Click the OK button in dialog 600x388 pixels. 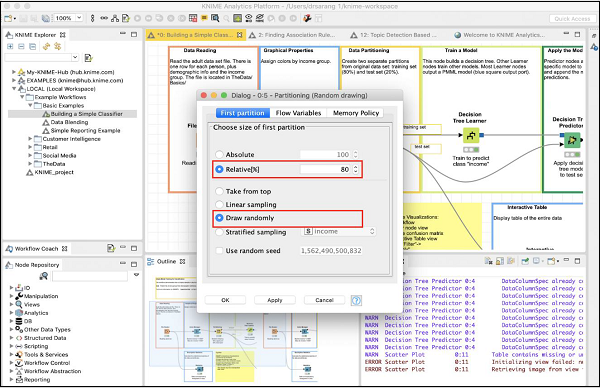225,300
